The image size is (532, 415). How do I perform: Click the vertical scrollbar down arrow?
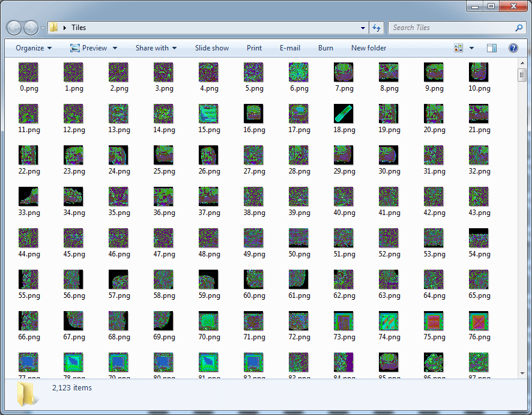[x=522, y=372]
